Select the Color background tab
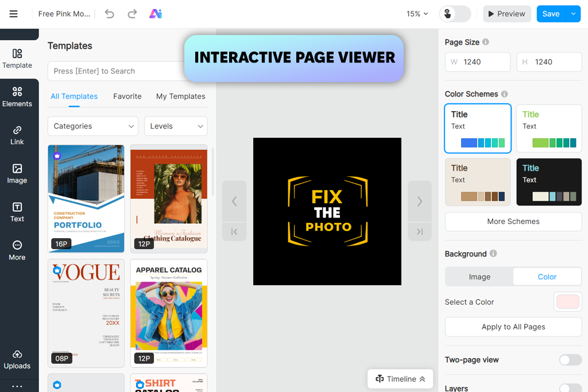This screenshot has width=588, height=392. (547, 277)
